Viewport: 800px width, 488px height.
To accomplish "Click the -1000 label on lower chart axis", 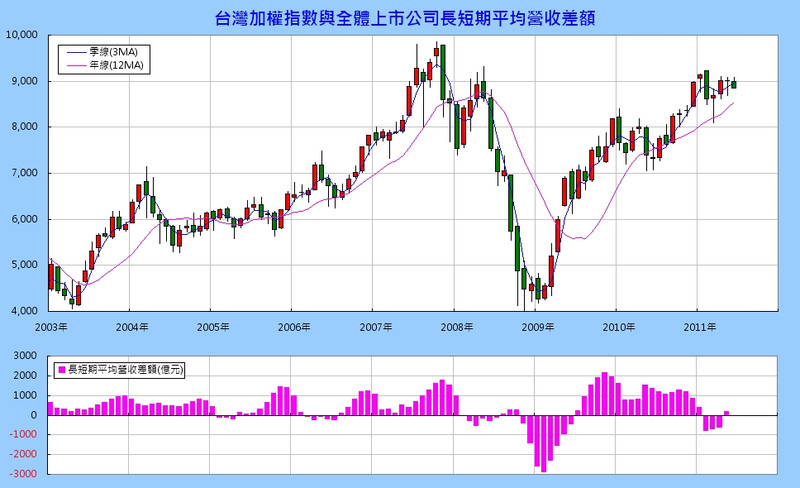I will [x=25, y=434].
